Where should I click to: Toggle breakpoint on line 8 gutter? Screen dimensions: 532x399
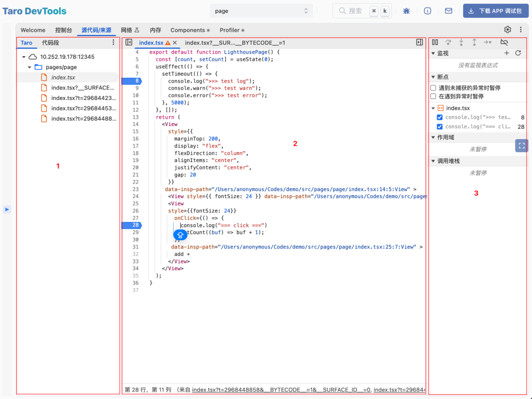click(132, 81)
